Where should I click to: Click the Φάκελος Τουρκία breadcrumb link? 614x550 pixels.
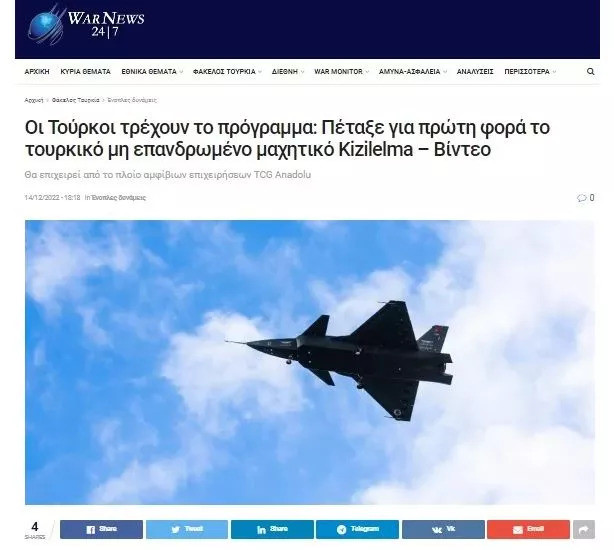pos(76,100)
